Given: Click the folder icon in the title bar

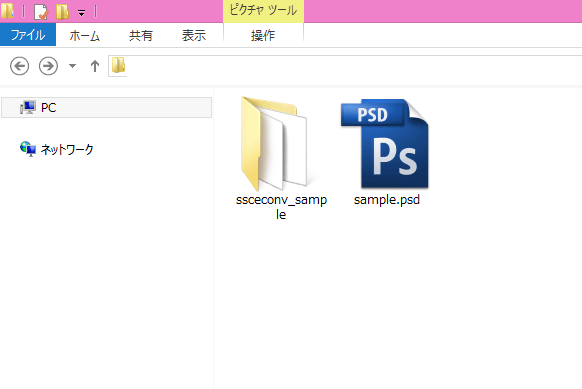Looking at the screenshot, I should 7,11.
